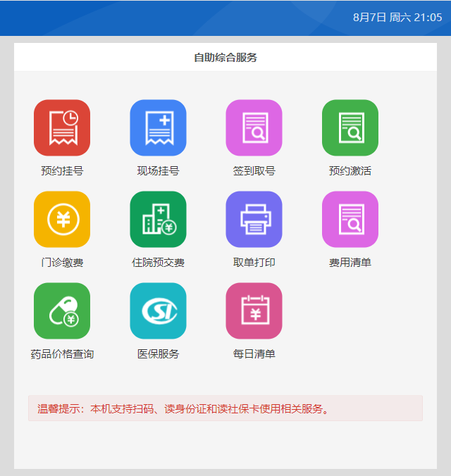
Task: Click the 预约挂号 text label
Action: pyautogui.click(x=62, y=171)
